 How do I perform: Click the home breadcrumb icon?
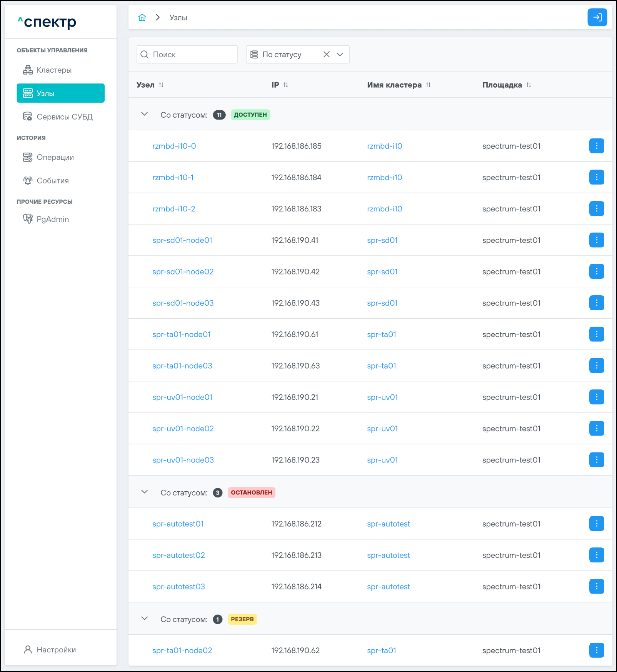click(142, 17)
